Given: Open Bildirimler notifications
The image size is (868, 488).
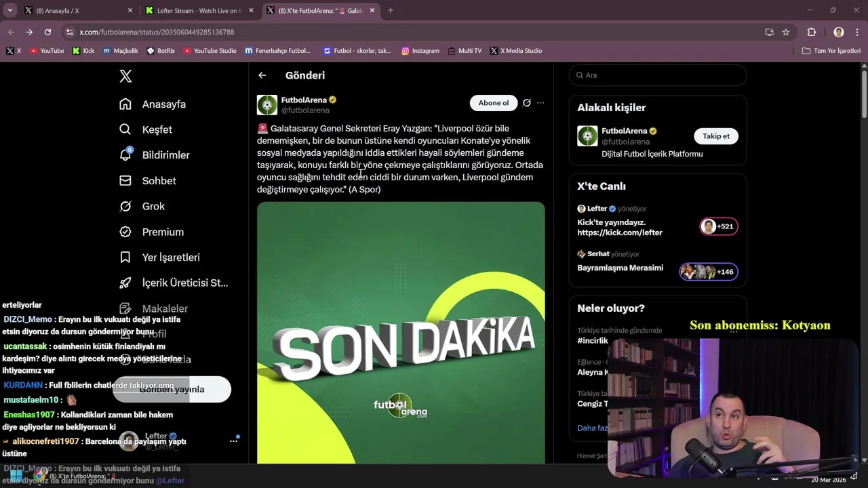Looking at the screenshot, I should pyautogui.click(x=155, y=155).
